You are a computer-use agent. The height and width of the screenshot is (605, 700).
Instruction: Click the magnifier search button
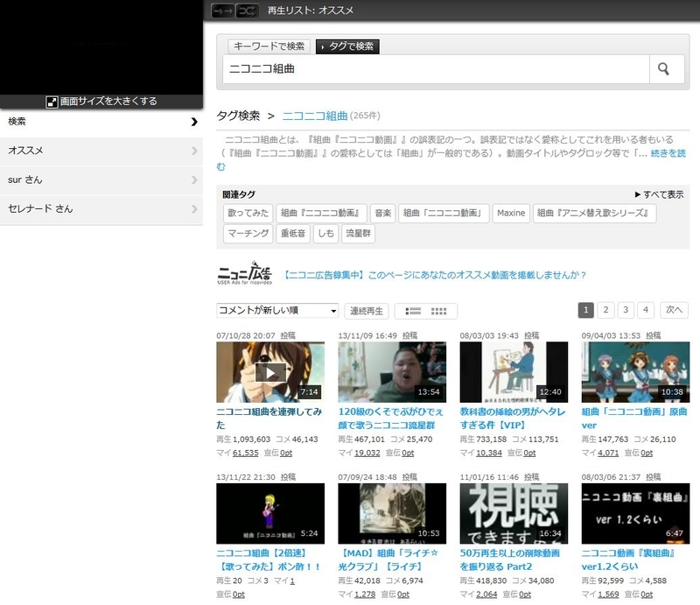tap(664, 69)
